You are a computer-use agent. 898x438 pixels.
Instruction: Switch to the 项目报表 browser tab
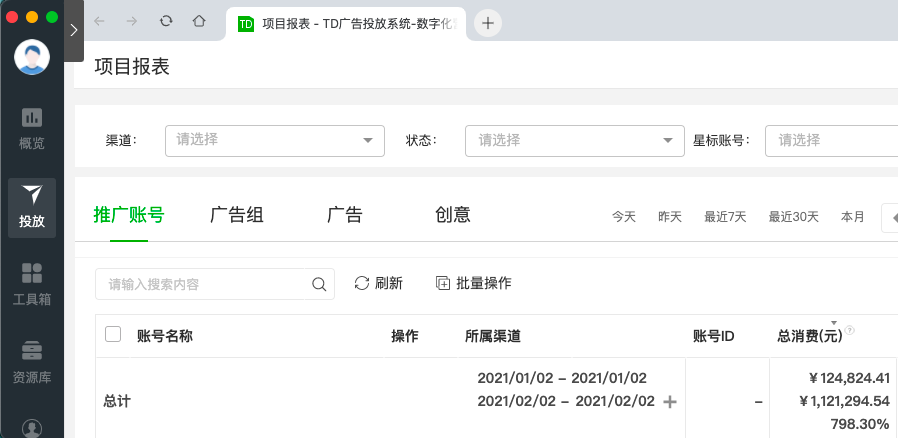pyautogui.click(x=346, y=23)
